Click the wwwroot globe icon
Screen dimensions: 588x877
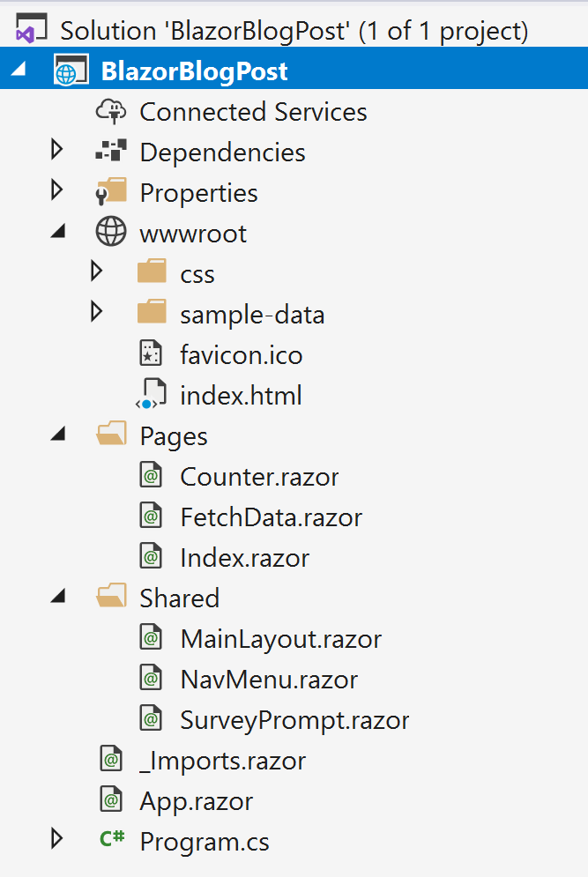click(x=111, y=232)
